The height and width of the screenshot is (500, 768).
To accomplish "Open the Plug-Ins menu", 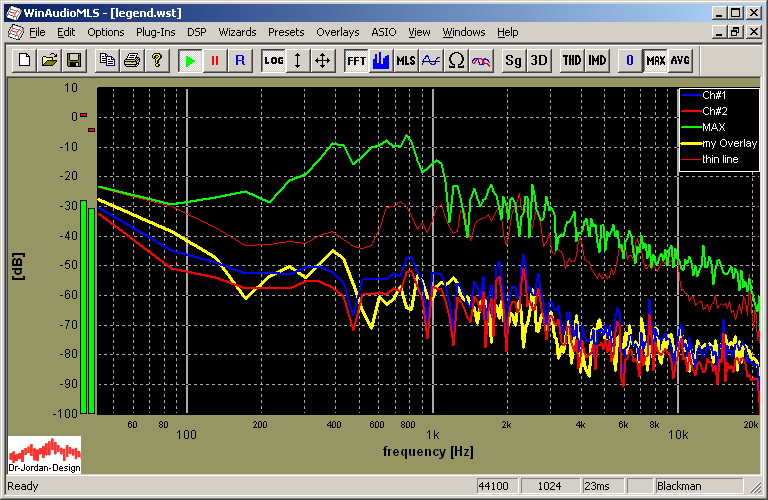I will [155, 32].
